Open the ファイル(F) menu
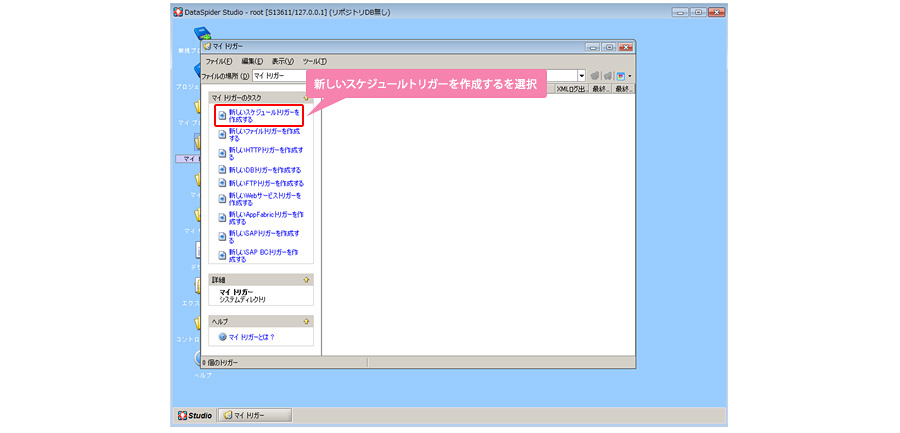Image resolution: width=900 pixels, height=433 pixels. click(x=218, y=61)
